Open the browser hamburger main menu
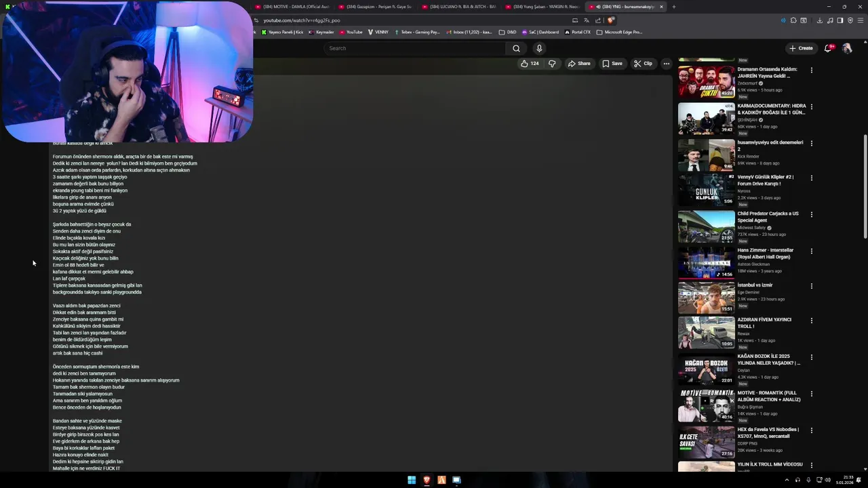Screen dimensions: 868x488 pos(861,20)
